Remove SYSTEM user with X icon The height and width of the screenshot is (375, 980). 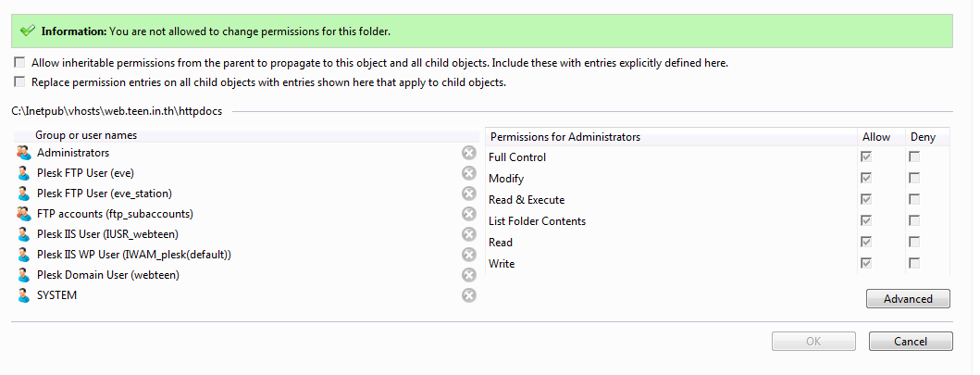tap(469, 295)
